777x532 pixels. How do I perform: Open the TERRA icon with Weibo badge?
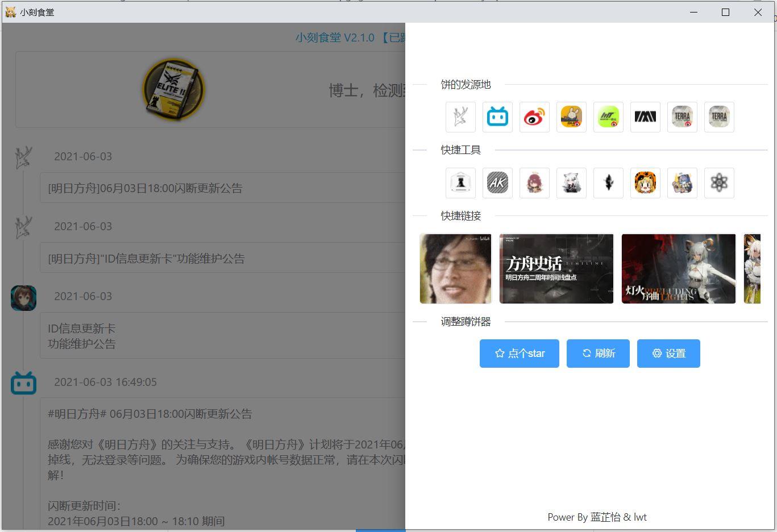682,117
